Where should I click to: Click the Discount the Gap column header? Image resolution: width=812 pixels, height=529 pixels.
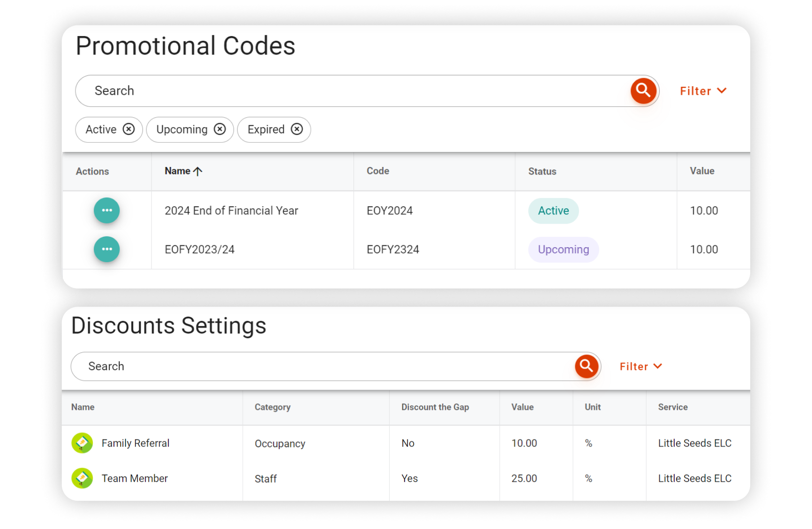point(435,407)
